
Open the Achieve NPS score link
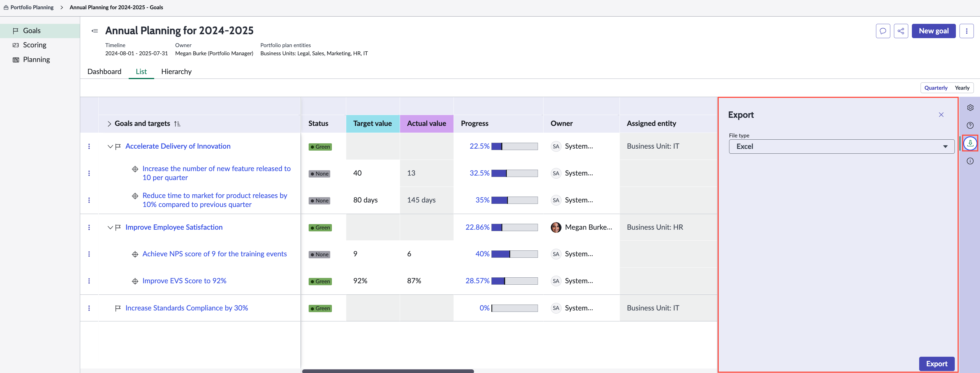click(x=214, y=254)
